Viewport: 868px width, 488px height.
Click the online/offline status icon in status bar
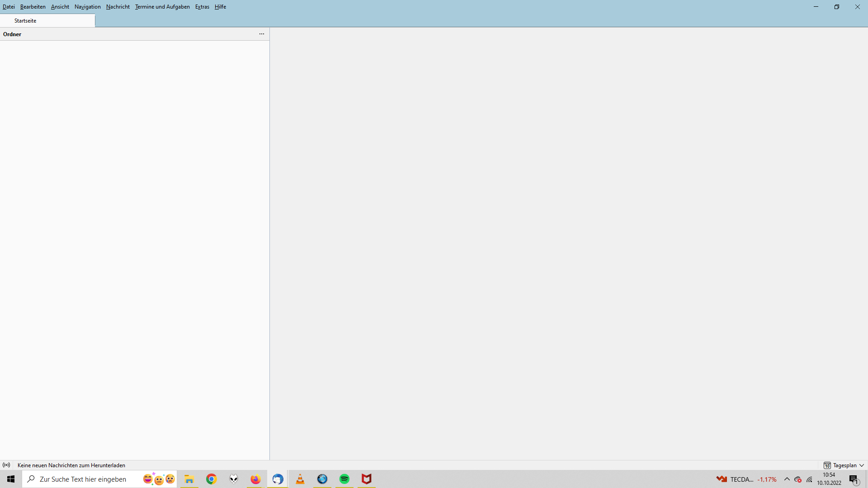point(6,465)
